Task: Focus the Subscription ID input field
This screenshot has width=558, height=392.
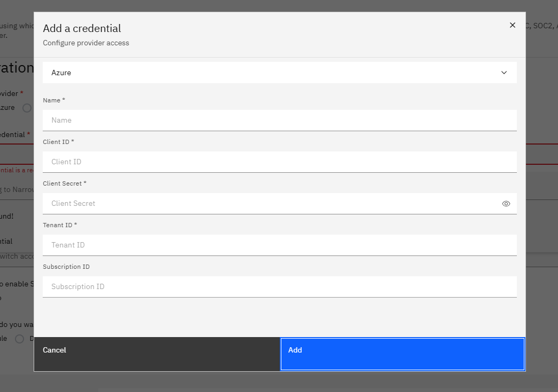Action: [280, 286]
